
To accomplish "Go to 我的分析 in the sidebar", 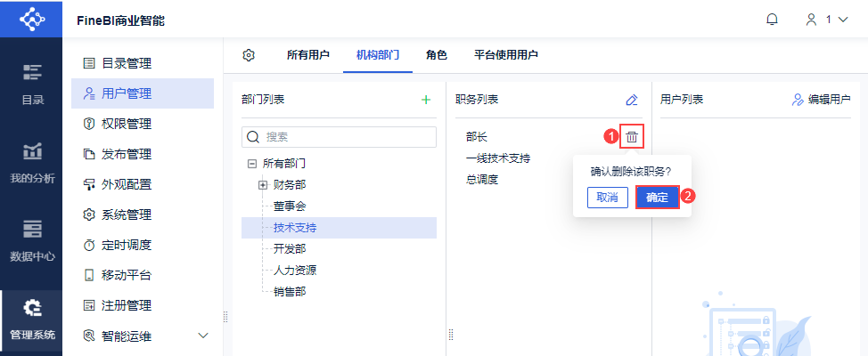I will point(32,162).
